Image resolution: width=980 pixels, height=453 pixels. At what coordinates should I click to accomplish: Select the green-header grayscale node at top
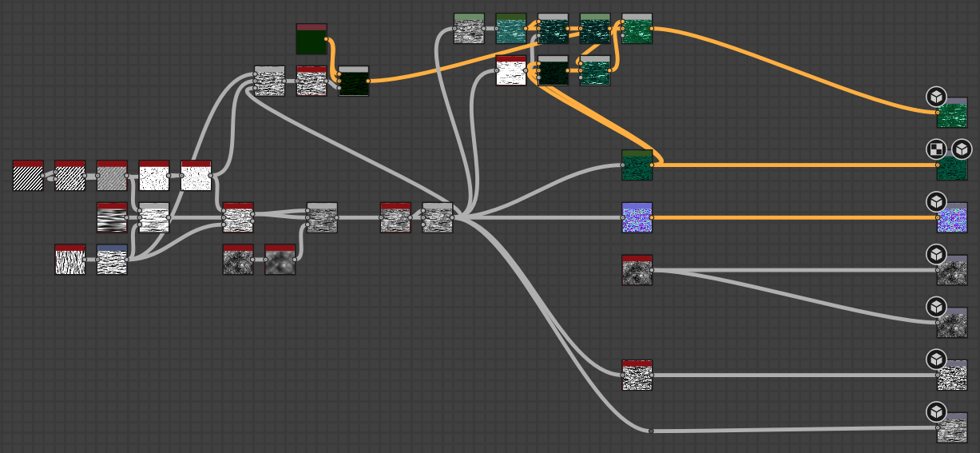[x=469, y=29]
